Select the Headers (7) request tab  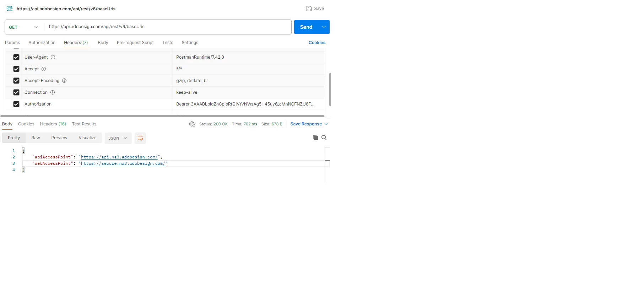pos(76,43)
